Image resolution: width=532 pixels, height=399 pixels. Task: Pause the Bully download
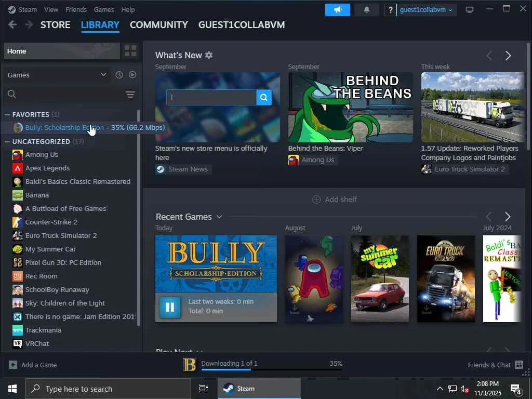(170, 307)
